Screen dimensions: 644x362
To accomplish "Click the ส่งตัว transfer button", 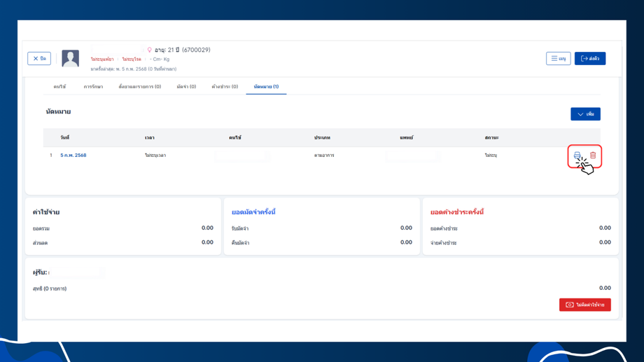I will coord(590,58).
